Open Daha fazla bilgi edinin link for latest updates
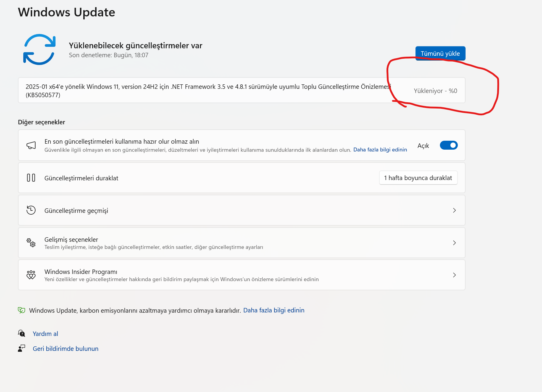Image resolution: width=542 pixels, height=392 pixels. [380, 150]
